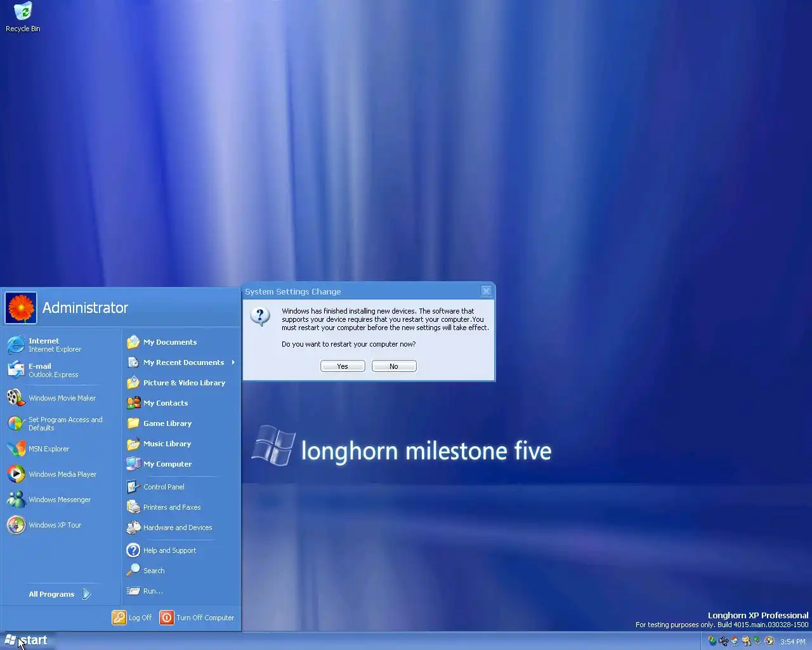Close the System Settings Change dialog
The width and height of the screenshot is (812, 650).
[486, 291]
